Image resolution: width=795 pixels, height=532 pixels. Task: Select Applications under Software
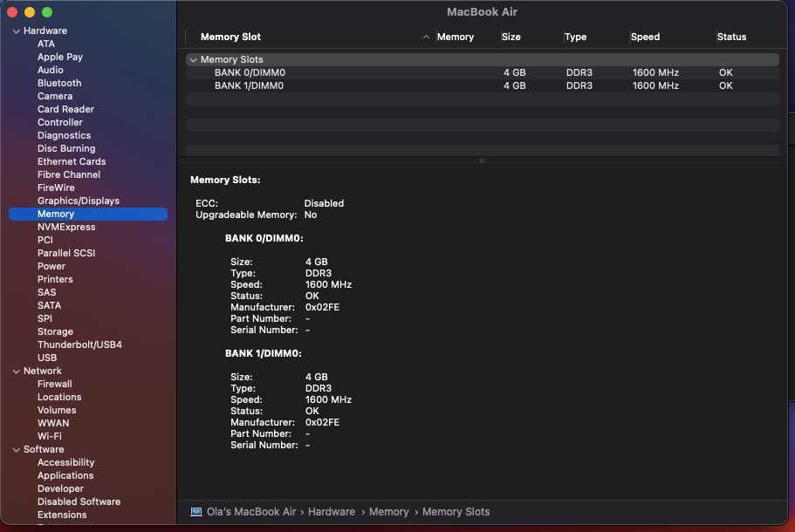(65, 476)
